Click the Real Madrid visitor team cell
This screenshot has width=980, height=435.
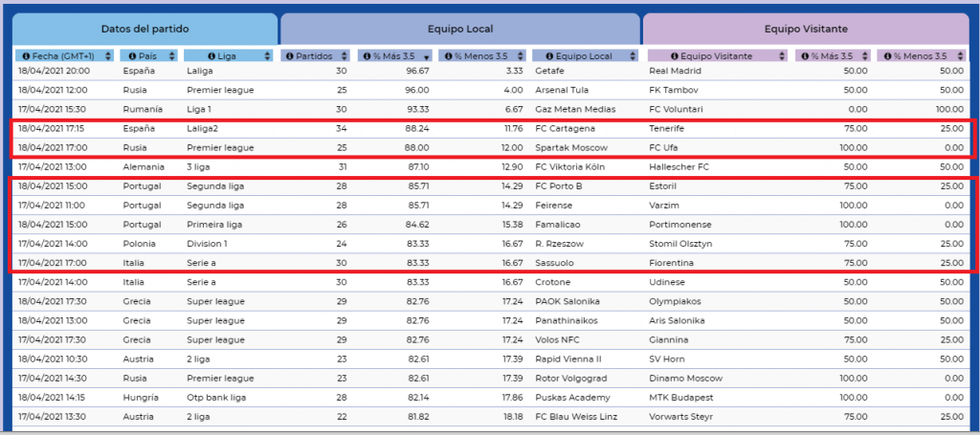675,71
